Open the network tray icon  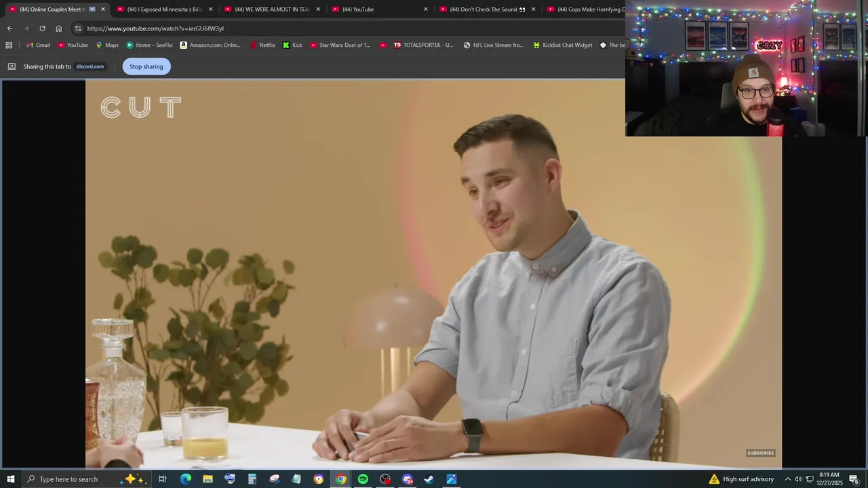click(x=810, y=479)
